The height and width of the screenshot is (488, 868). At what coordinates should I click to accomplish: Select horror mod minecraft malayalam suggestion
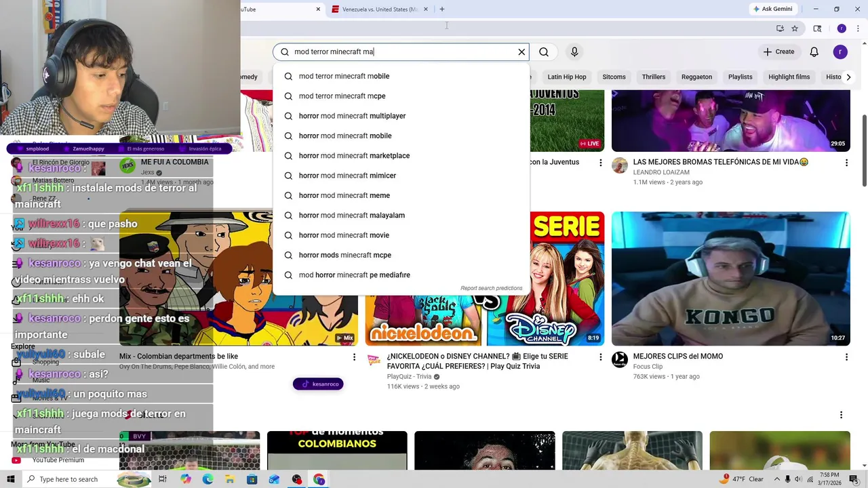[x=401, y=216]
